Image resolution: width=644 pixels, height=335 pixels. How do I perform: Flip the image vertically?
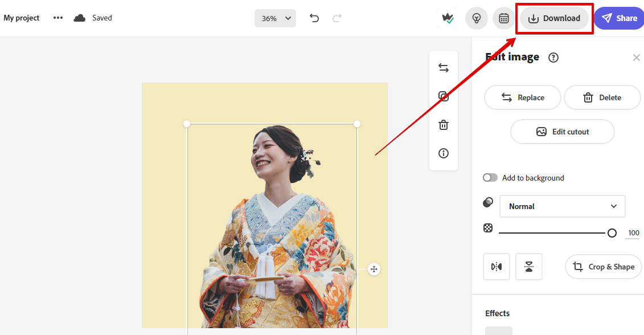click(529, 267)
